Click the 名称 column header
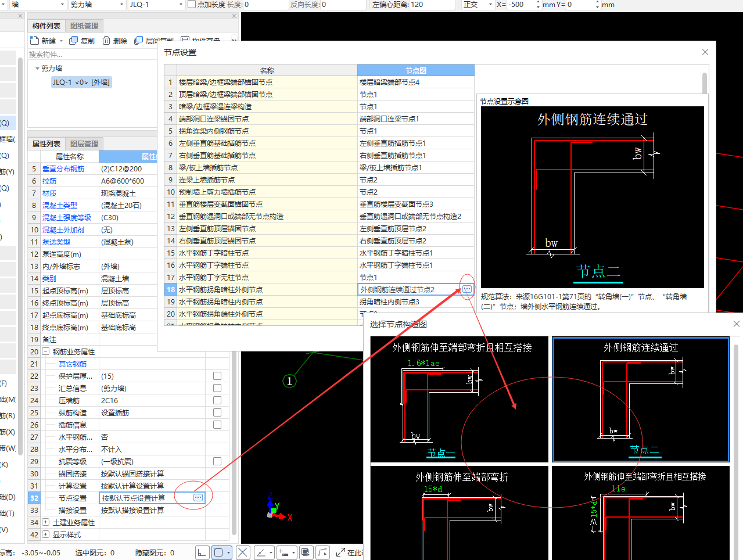Screen dimensions: 743x560 [x=267, y=70]
